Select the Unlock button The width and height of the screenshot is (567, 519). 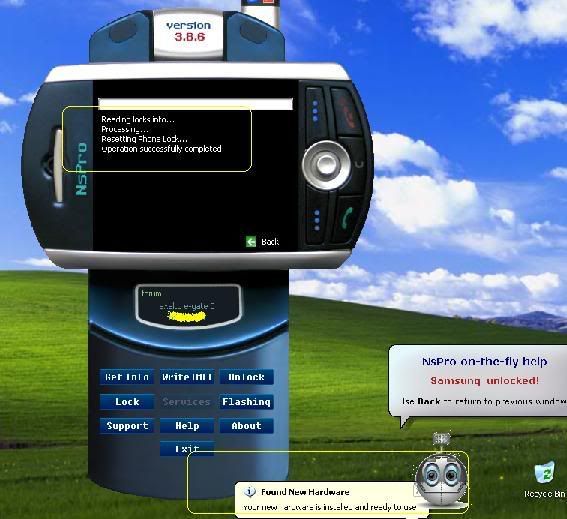coord(246,377)
